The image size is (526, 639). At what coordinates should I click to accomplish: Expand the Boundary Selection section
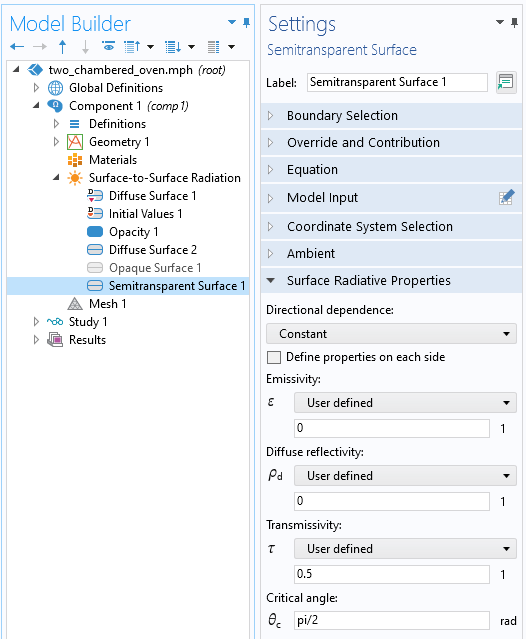(391, 116)
